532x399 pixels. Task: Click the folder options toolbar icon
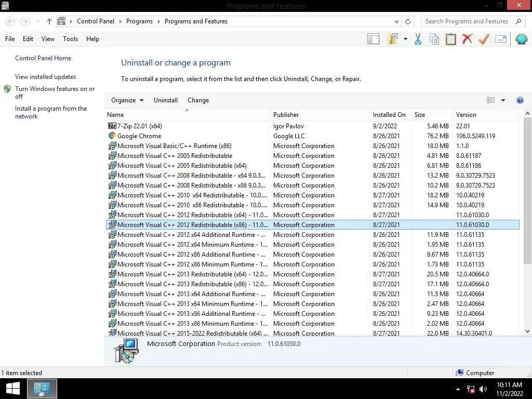coord(393,39)
